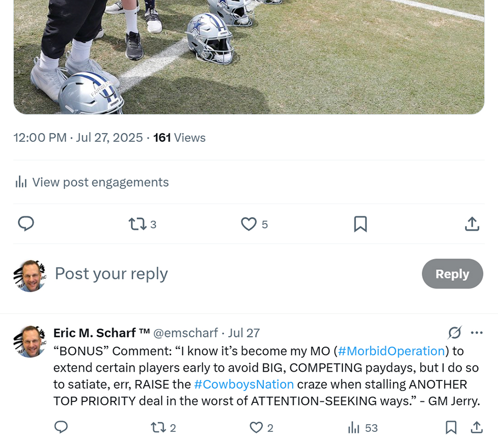
Task: Open the three-dot more menu on the reply
Action: [x=477, y=333]
